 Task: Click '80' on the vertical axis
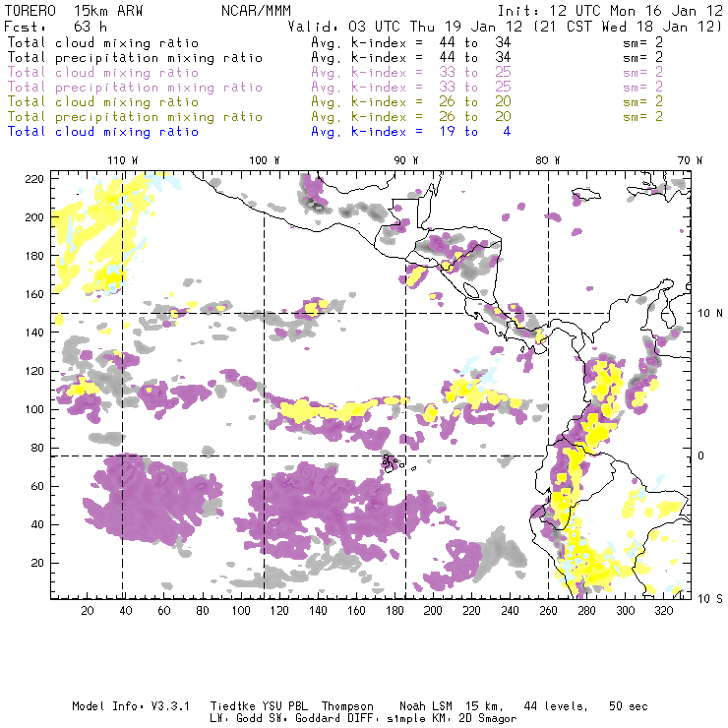(x=37, y=448)
